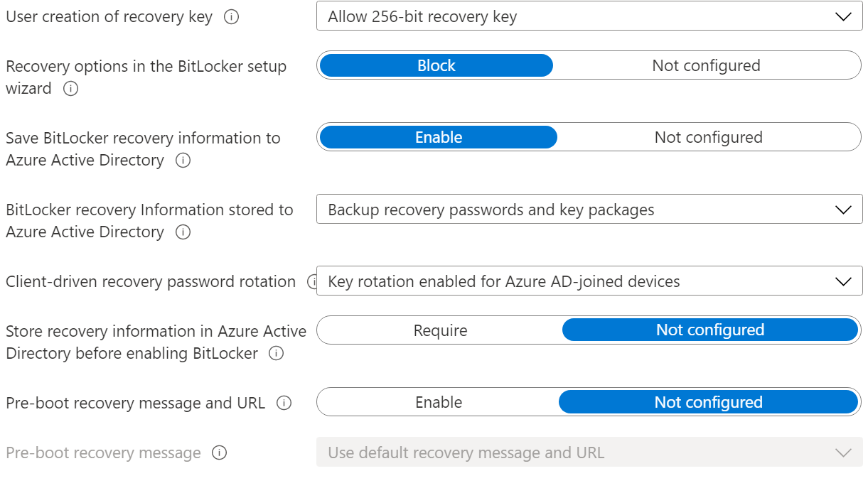The height and width of the screenshot is (493, 868).
Task: Click info icon for Client-driven recovery password rotation
Action: [x=311, y=282]
